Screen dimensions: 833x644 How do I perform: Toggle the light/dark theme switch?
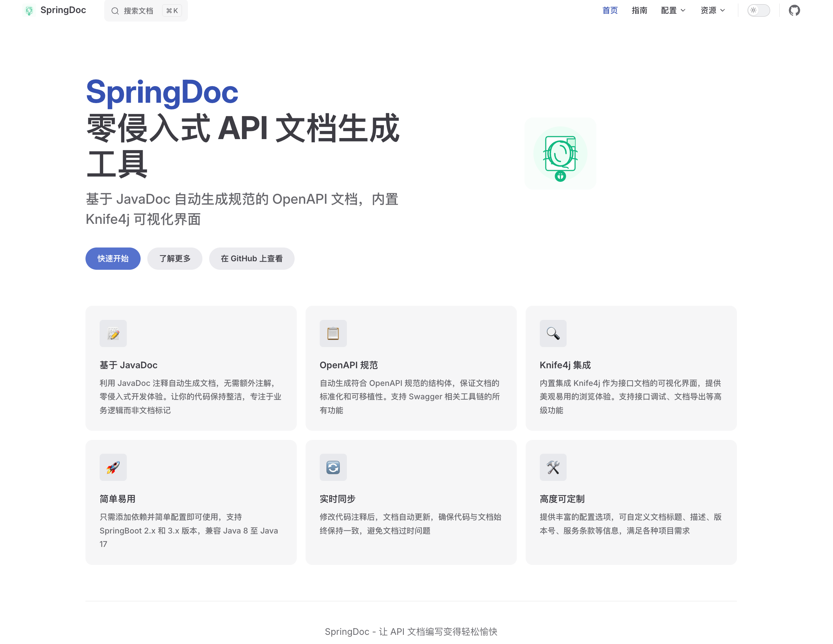point(758,10)
